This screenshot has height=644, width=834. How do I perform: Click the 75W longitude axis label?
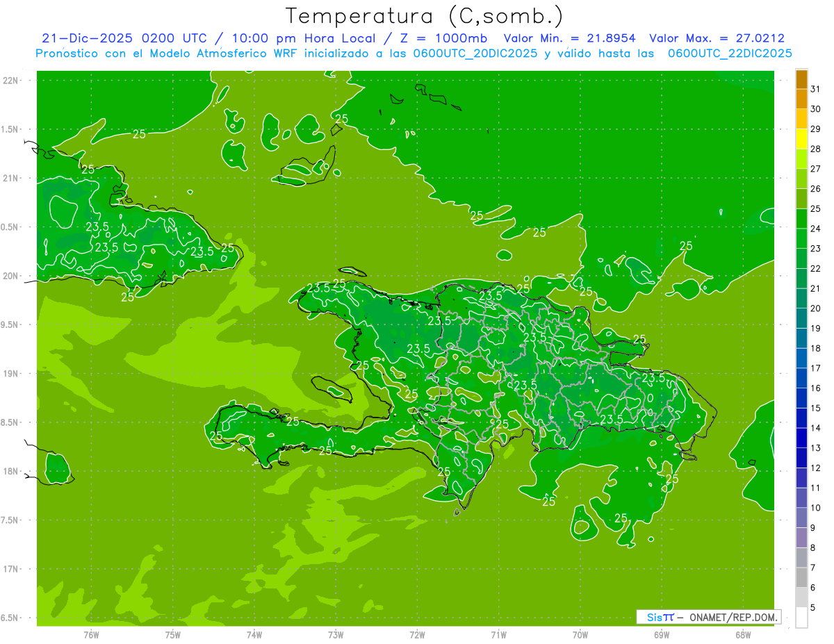pos(173,636)
